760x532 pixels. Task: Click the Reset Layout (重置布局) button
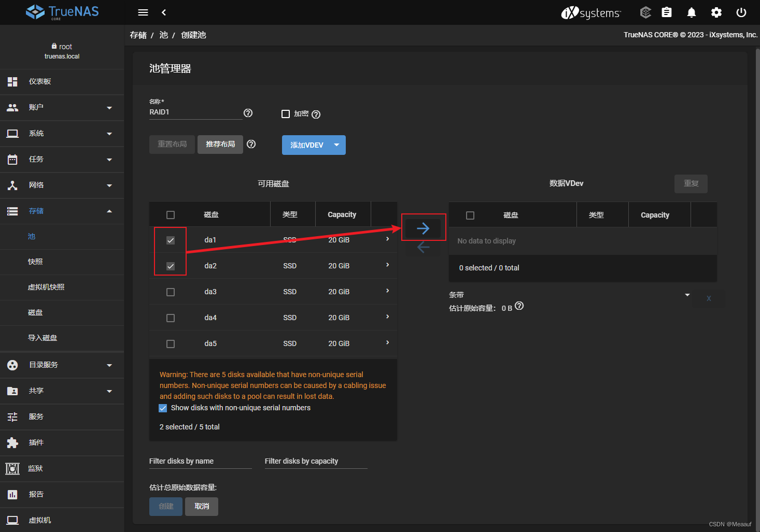172,145
